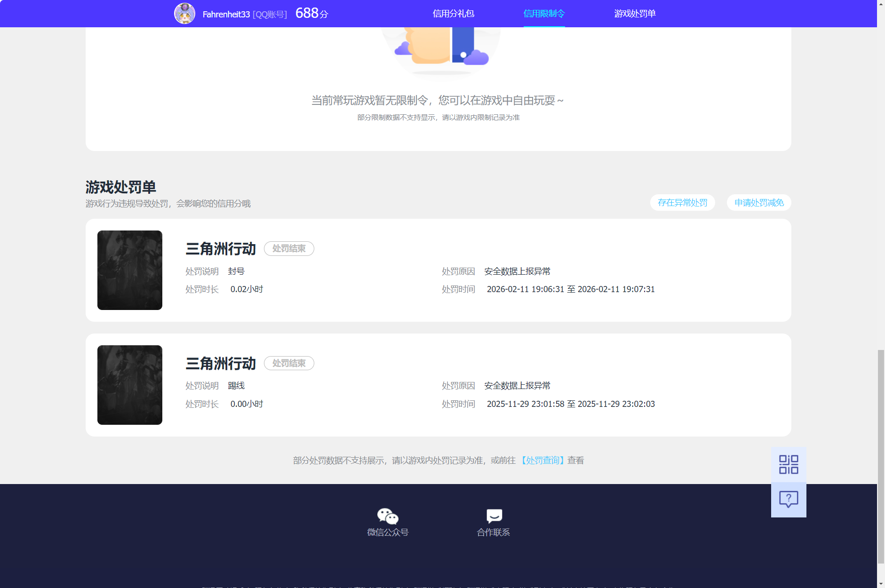Open the QR code floating icon
The height and width of the screenshot is (588, 885).
click(789, 464)
